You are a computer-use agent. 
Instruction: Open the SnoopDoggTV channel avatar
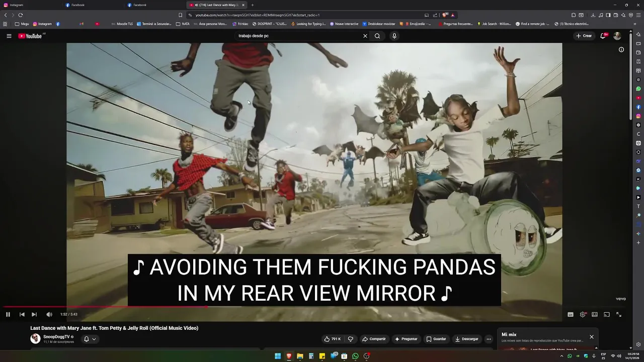click(35, 339)
